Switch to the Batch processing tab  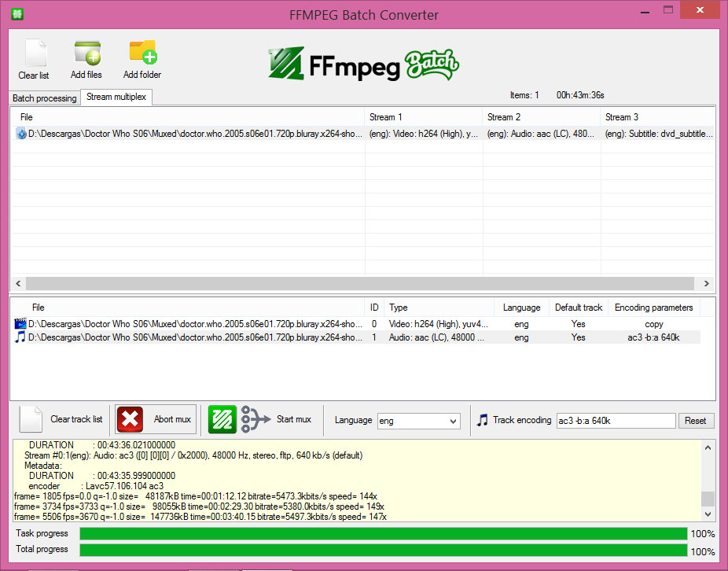(x=45, y=98)
